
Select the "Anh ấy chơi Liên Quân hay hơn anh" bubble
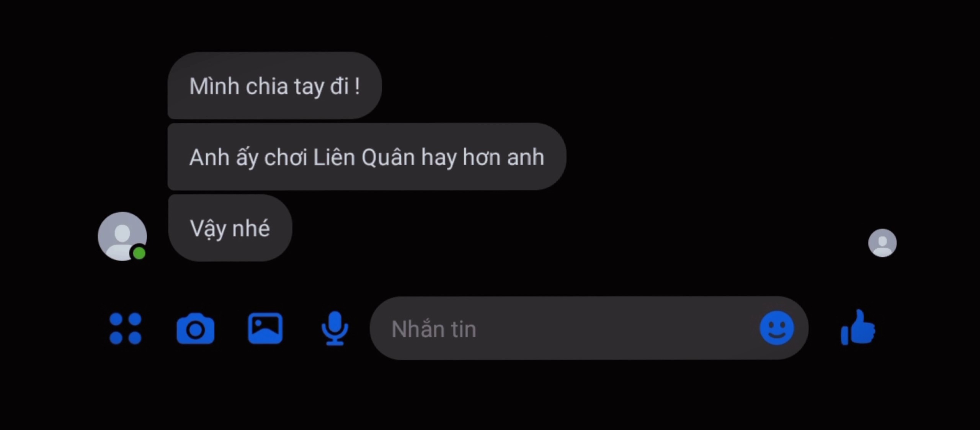367,157
